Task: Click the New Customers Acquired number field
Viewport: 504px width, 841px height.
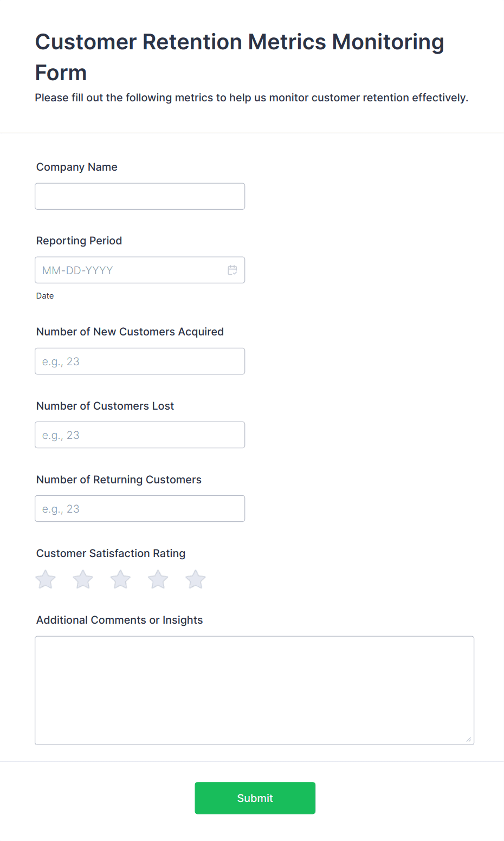Action: tap(140, 361)
